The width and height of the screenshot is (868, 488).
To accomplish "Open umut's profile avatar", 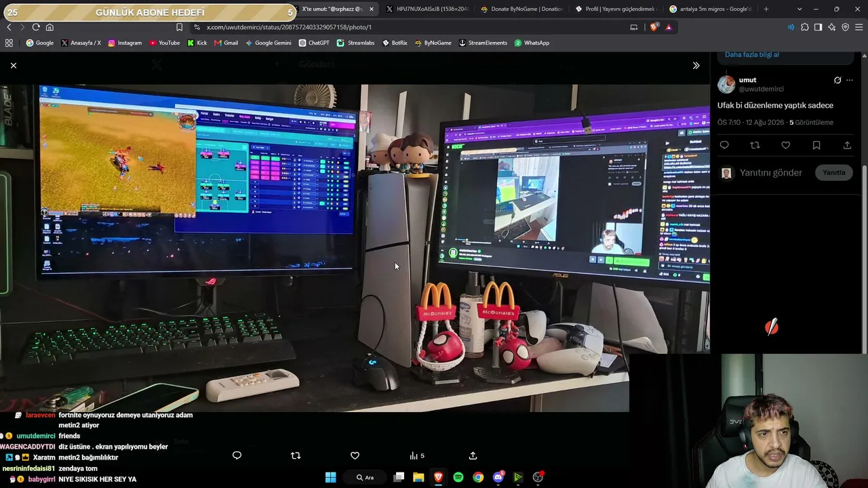I will click(726, 84).
